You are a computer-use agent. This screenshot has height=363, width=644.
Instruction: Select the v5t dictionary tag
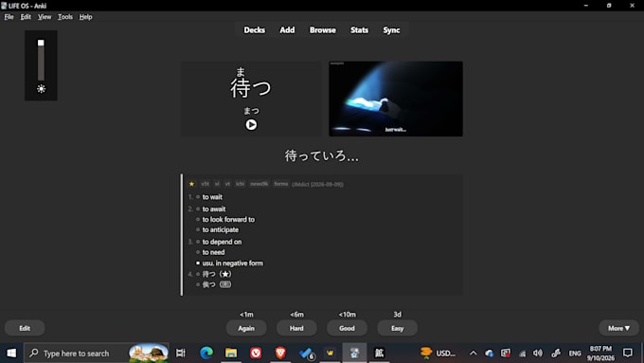tap(205, 184)
